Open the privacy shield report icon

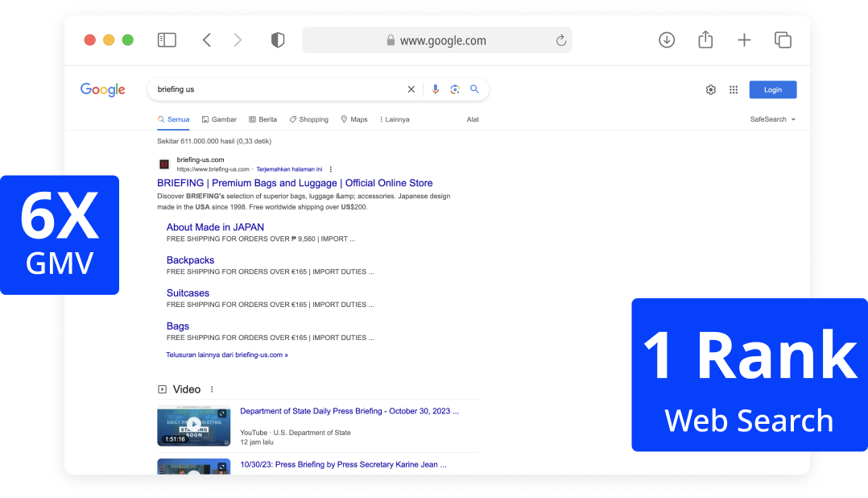coord(277,39)
